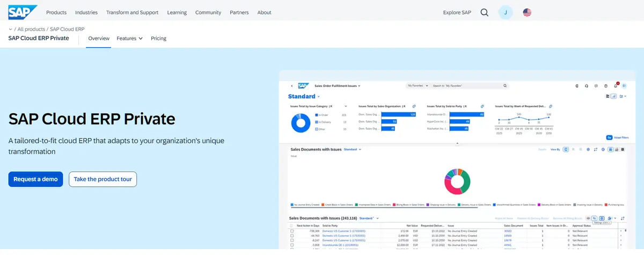Open the Products menu
Image resolution: width=644 pixels, height=255 pixels.
[x=56, y=12]
